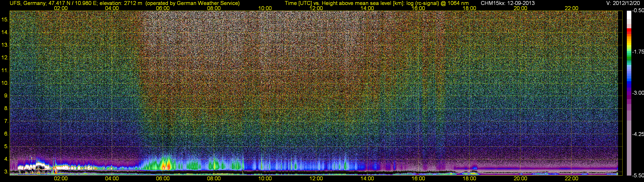Viewport: 644px width, 182px height.
Task: Click the colorbar value '-1.75'
Action: click(x=638, y=52)
